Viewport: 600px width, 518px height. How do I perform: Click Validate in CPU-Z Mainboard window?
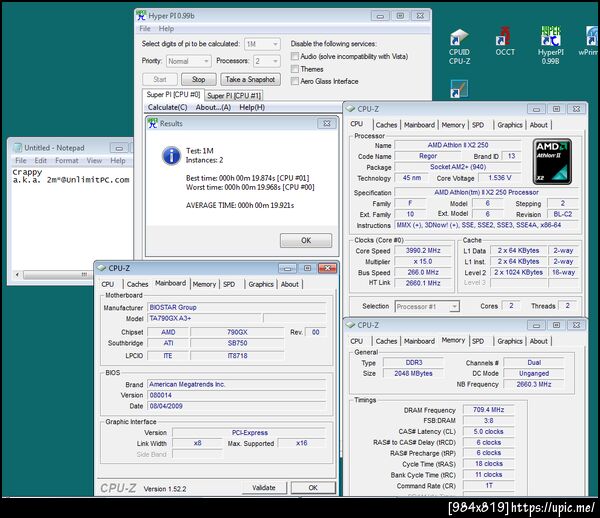pos(264,487)
